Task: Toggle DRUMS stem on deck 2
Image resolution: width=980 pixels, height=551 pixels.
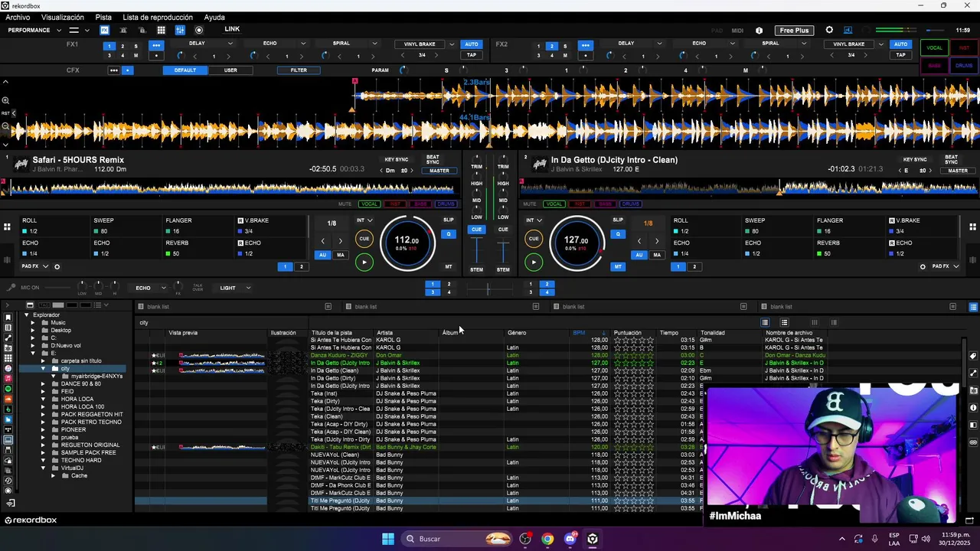Action: (630, 204)
